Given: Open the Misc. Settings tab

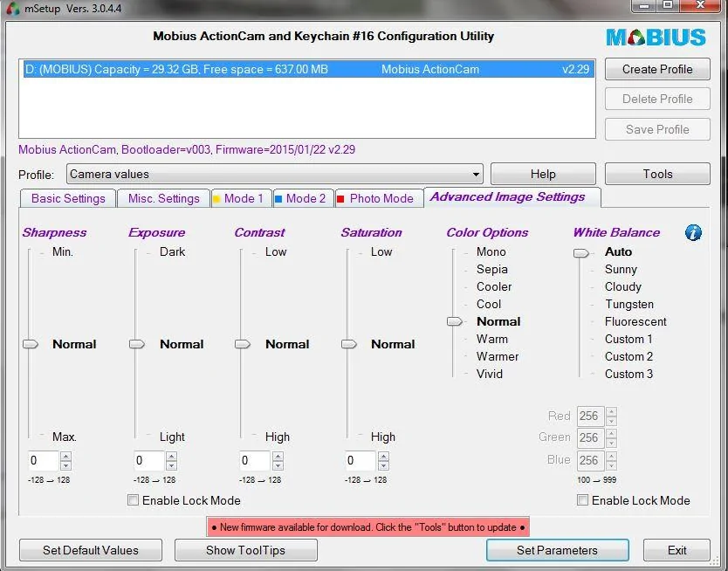Looking at the screenshot, I should [x=163, y=198].
